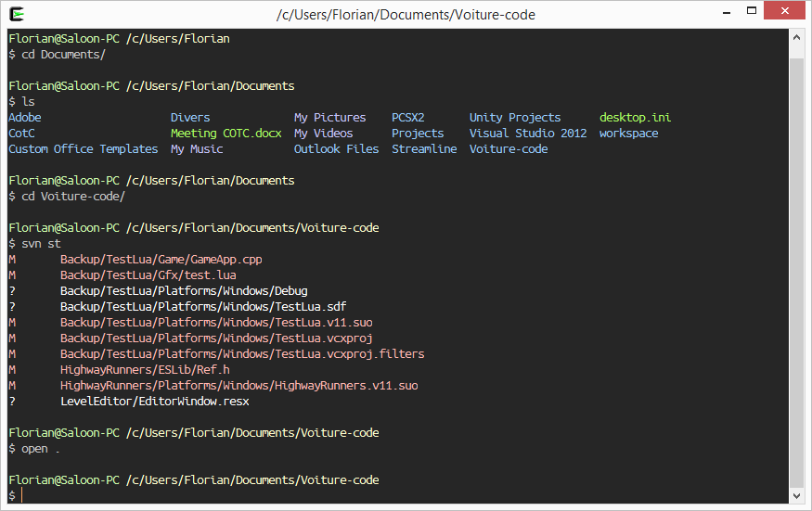812x511 pixels.
Task: Click the Voiture-code folder in ls output
Action: (x=509, y=149)
